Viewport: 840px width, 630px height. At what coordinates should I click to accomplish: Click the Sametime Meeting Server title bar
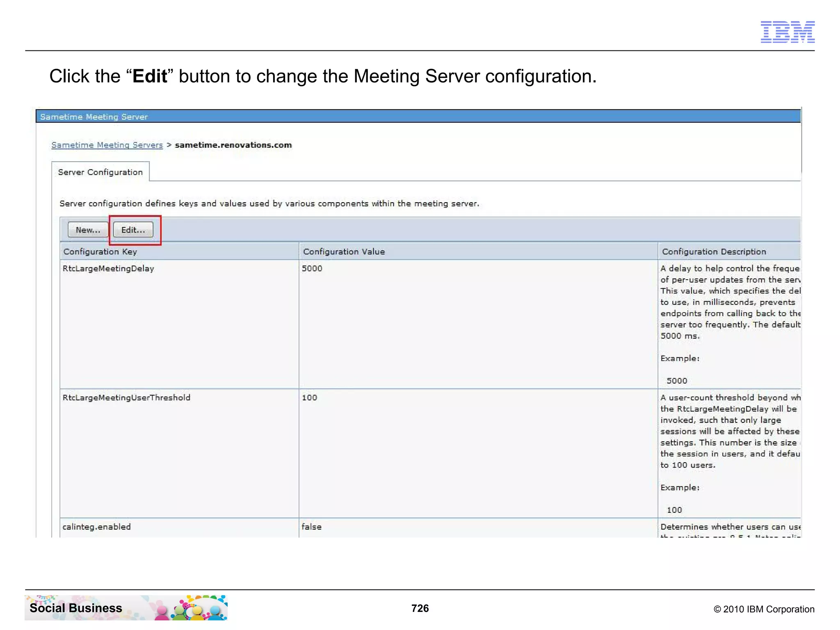[x=418, y=116]
